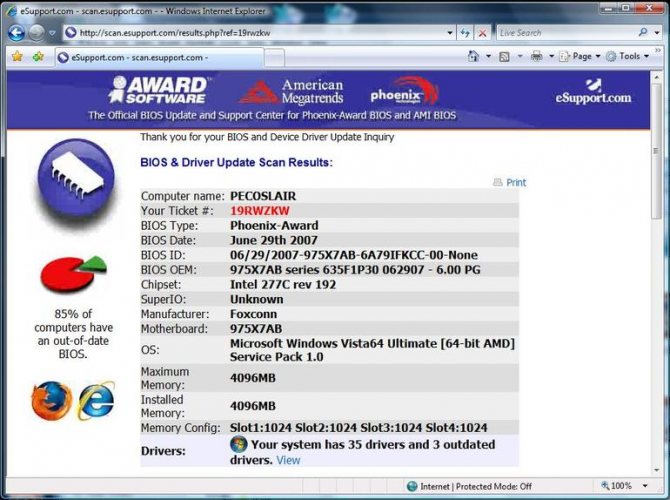Click the page scrollbar down arrow
Viewport: 670px width, 500px height.
pos(656,470)
